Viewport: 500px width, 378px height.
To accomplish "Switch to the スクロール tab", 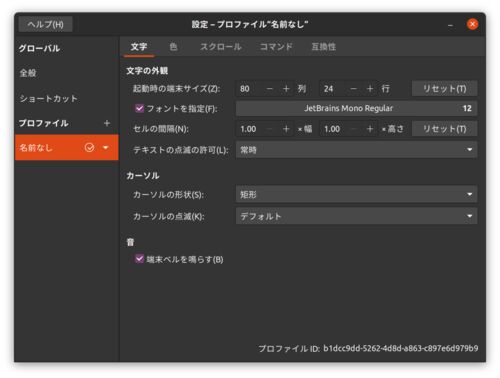I will coord(221,47).
